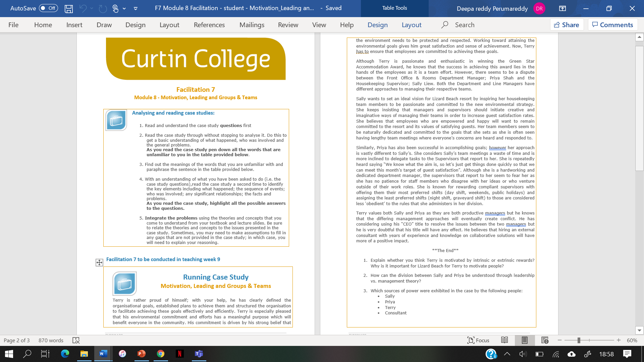
Task: Click the proofing errors icon in status bar
Action: 76,340
